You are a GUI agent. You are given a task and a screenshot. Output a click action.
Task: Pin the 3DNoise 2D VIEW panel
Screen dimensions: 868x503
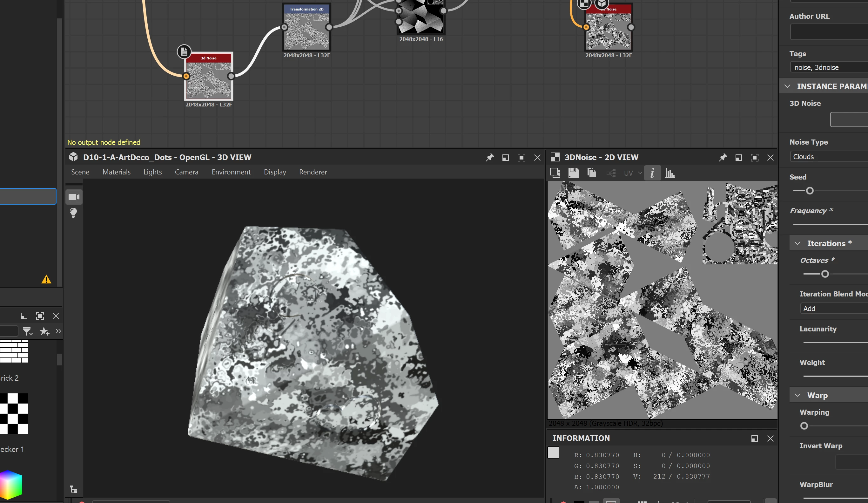point(723,158)
